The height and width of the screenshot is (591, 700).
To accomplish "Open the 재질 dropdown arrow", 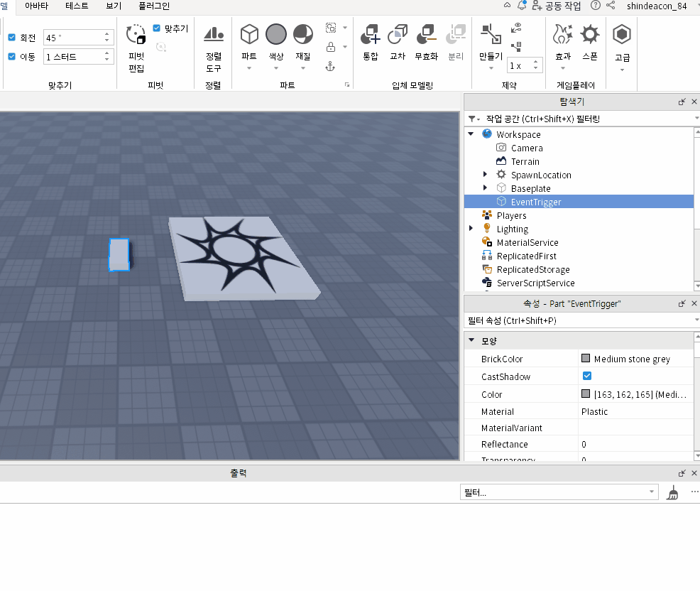I will pos(303,68).
